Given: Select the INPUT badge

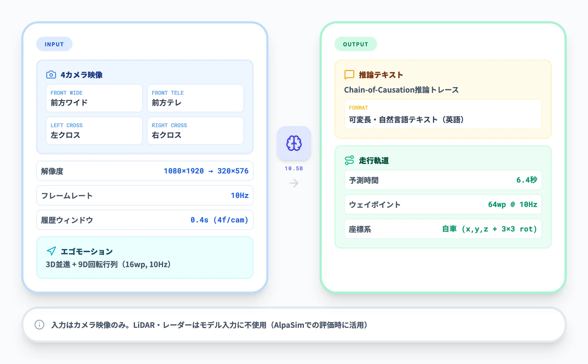Looking at the screenshot, I should pyautogui.click(x=54, y=44).
